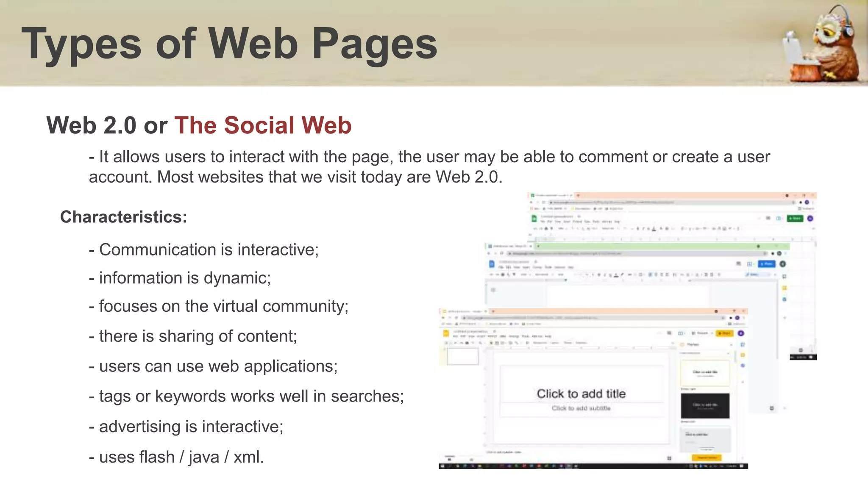
Task: Click the Background button in Slides toolbar
Action: point(540,343)
